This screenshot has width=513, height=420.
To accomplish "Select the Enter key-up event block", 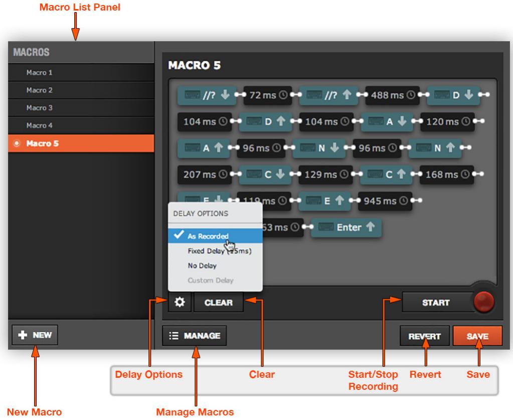I will pyautogui.click(x=346, y=227).
